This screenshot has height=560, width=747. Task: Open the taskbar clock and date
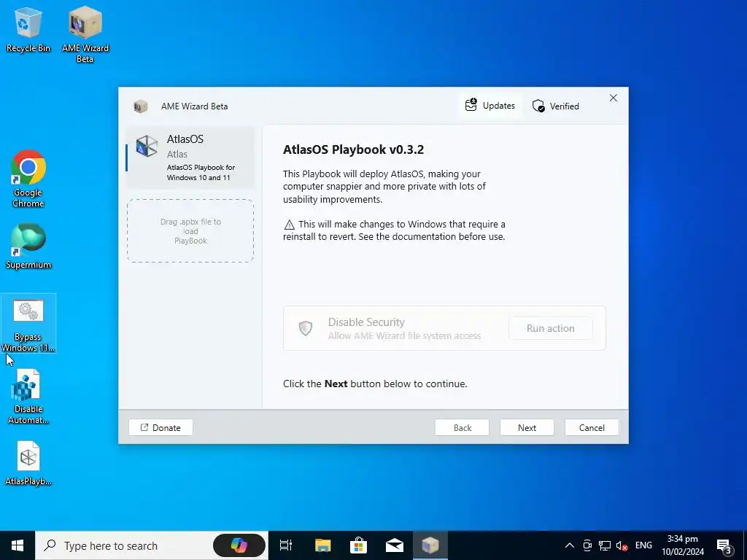pyautogui.click(x=683, y=545)
